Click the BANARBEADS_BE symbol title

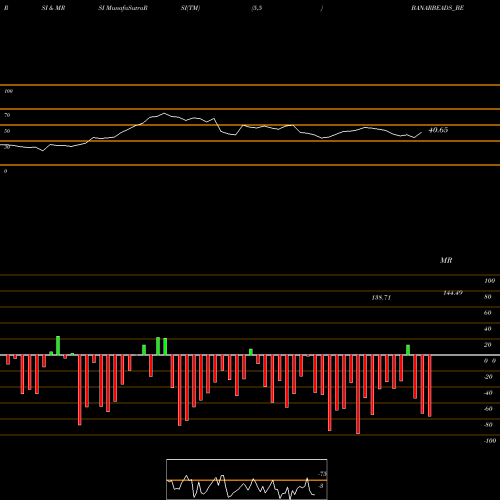[x=437, y=8]
